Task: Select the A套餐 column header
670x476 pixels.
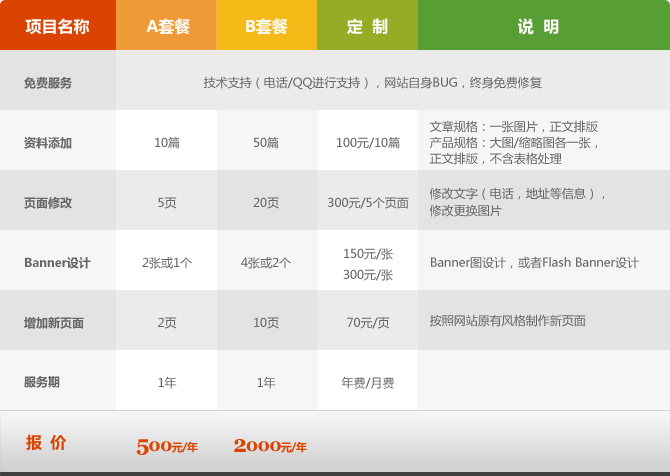Action: tap(167, 26)
